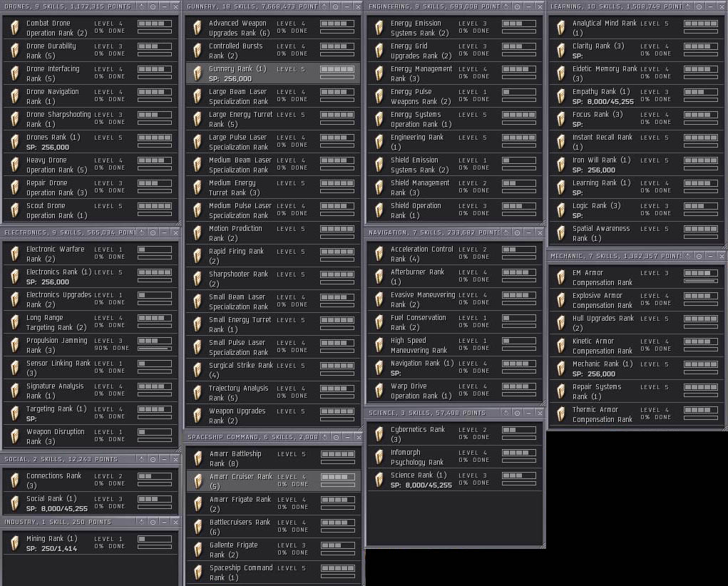
Task: Minimize the Navigation skills window
Action: point(529,232)
